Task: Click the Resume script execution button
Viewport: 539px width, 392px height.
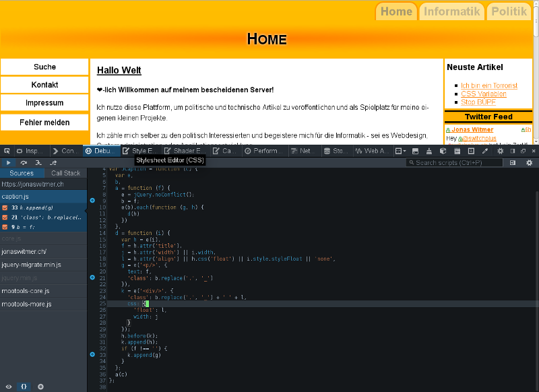Action: 9,162
